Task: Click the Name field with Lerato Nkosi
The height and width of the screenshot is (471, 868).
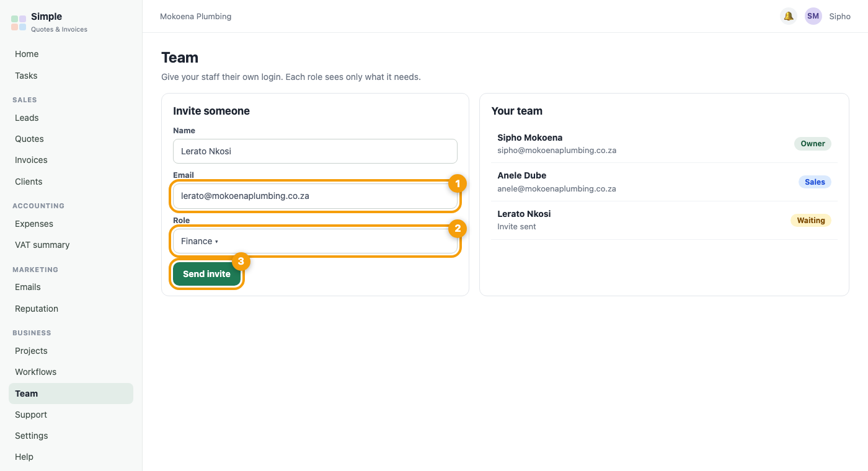Action: pos(315,151)
